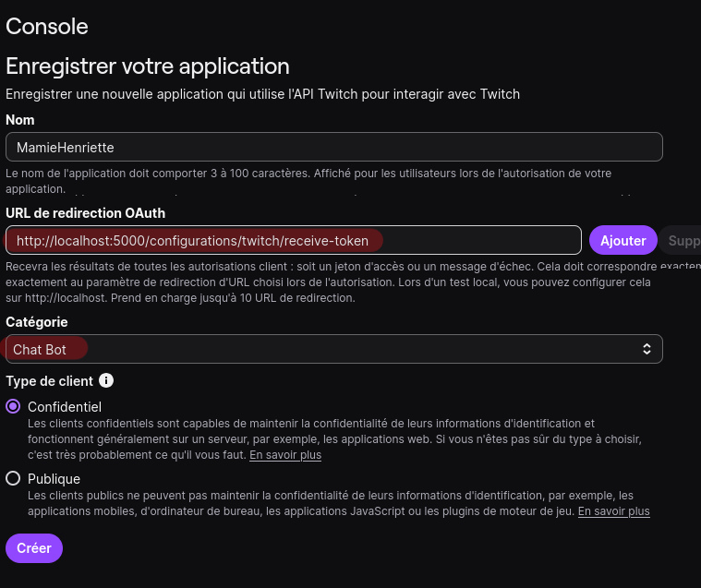Image resolution: width=701 pixels, height=588 pixels.
Task: Click the Nom field containing MamieHenriette
Action: [x=332, y=147]
